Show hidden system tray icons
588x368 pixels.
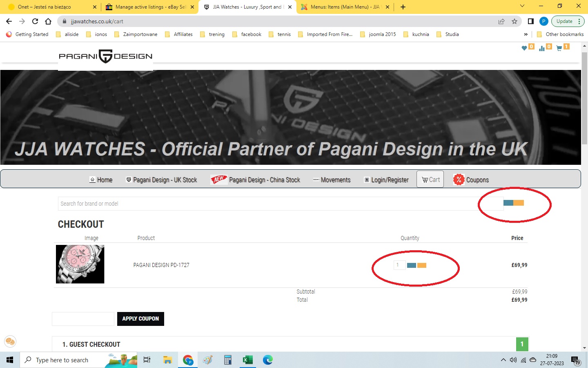pyautogui.click(x=503, y=360)
